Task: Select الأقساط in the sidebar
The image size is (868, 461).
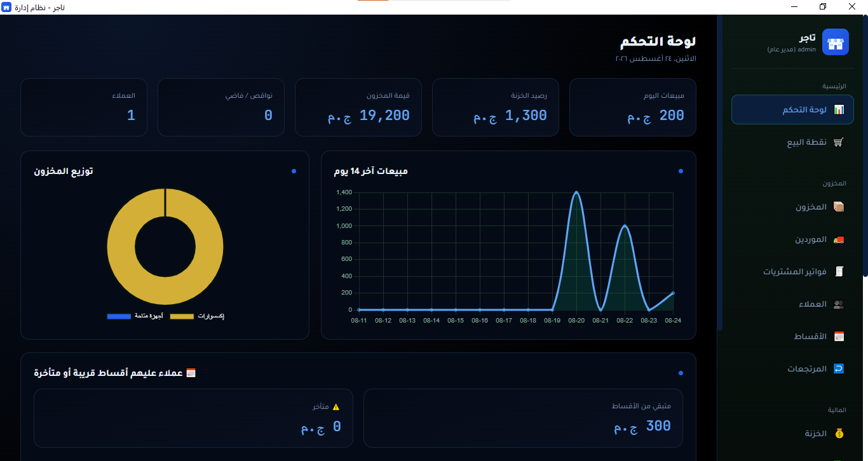Action: [792, 337]
